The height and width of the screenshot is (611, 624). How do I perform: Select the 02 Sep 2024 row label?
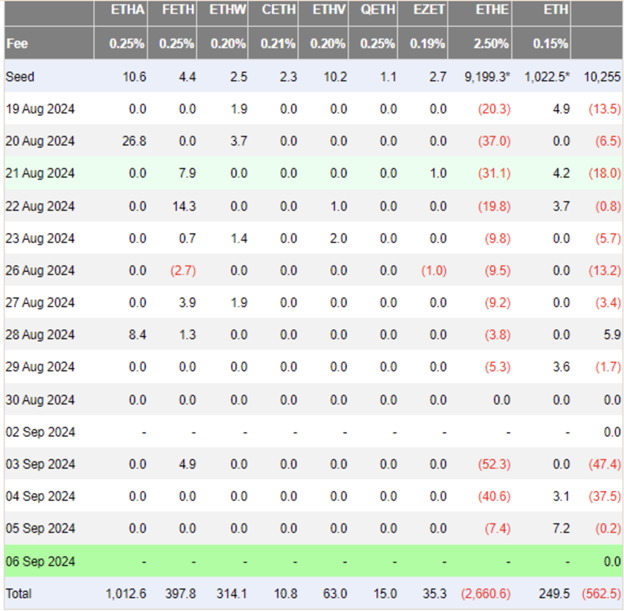pos(40,432)
